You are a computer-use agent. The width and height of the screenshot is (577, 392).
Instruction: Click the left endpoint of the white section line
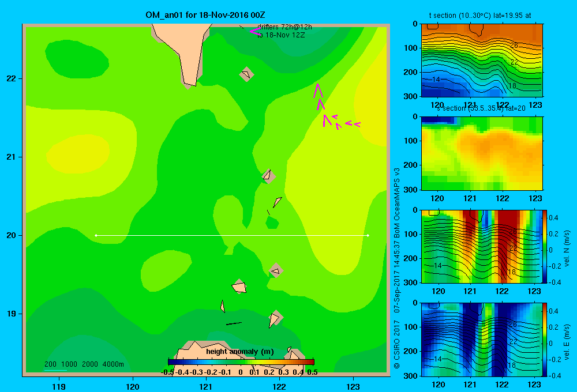point(96,235)
